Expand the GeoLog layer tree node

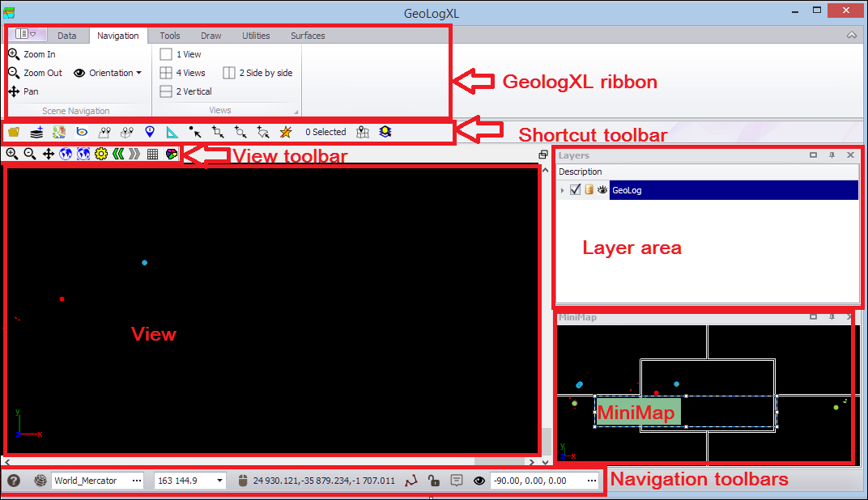pos(563,189)
